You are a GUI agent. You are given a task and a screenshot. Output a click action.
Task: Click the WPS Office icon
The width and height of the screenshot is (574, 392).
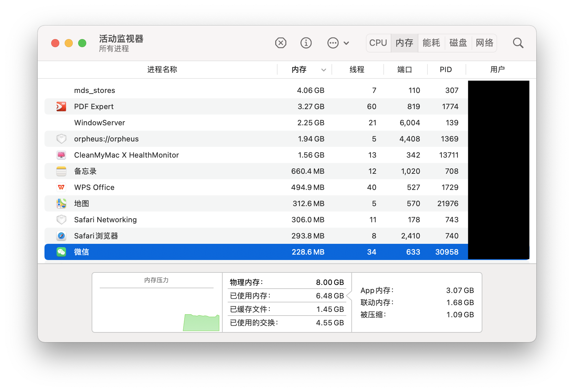pyautogui.click(x=61, y=187)
